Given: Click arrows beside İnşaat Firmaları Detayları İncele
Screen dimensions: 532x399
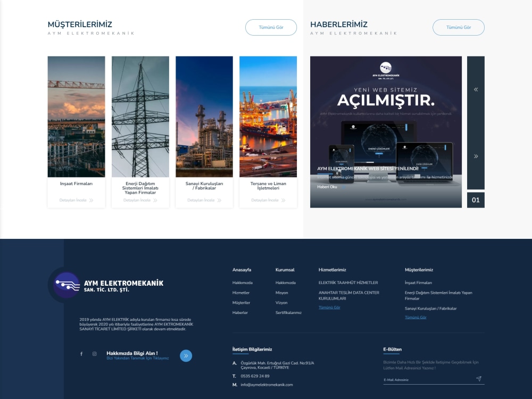Looking at the screenshot, I should 92,200.
